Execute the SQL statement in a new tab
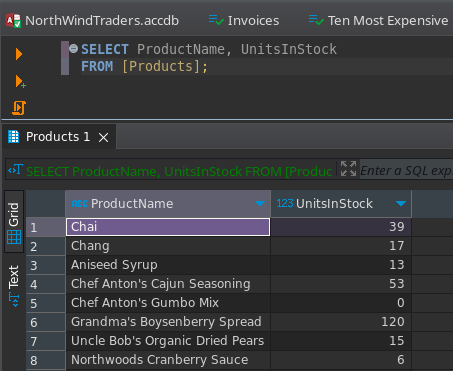Image resolution: width=453 pixels, height=371 pixels. coord(20,82)
